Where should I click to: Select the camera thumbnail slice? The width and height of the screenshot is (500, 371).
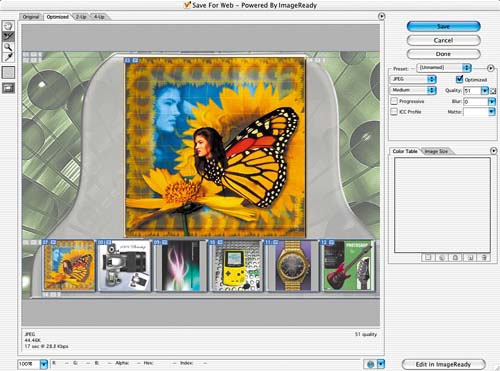(x=124, y=265)
